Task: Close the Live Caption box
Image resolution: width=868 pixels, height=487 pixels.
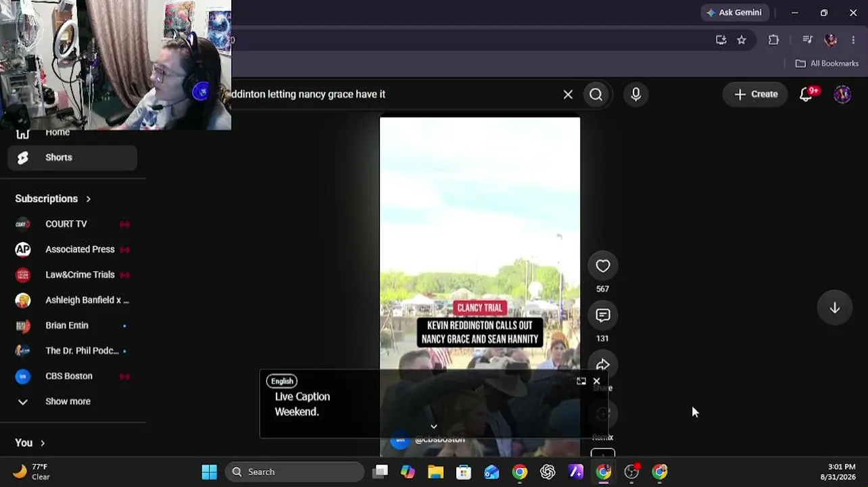Action: pos(596,381)
